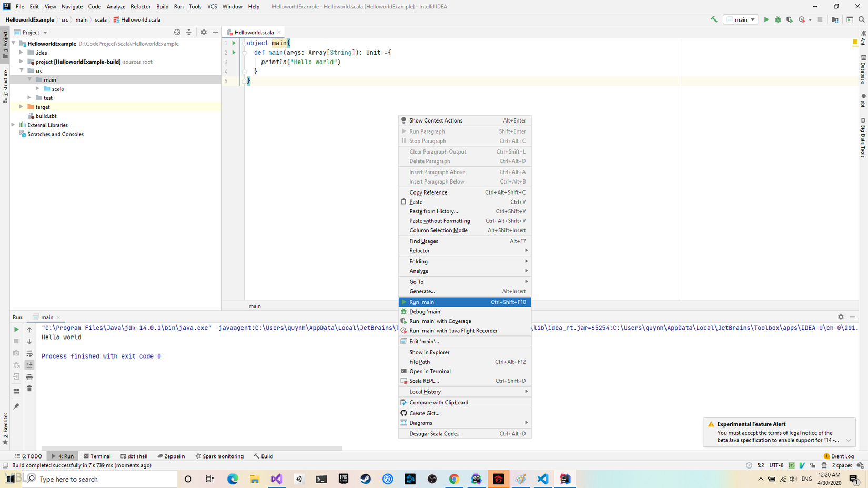
Task: Expand the scala folder in project tree
Action: coord(38,89)
